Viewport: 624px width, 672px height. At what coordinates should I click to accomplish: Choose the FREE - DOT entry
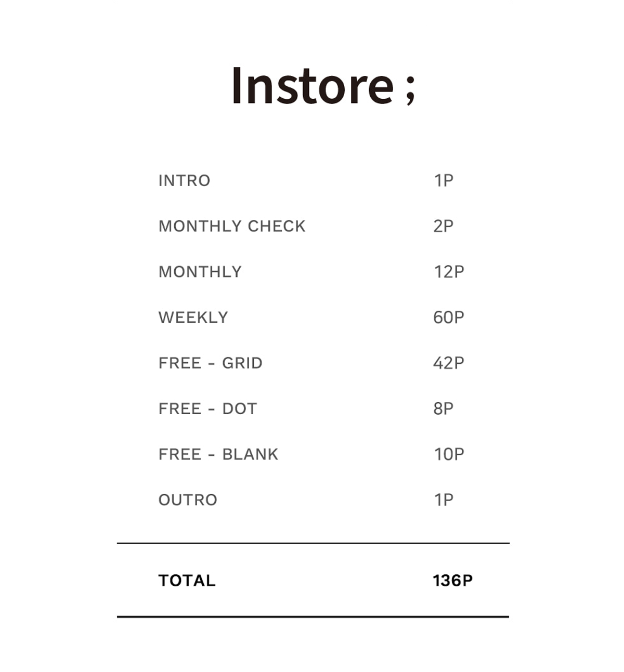(207, 409)
